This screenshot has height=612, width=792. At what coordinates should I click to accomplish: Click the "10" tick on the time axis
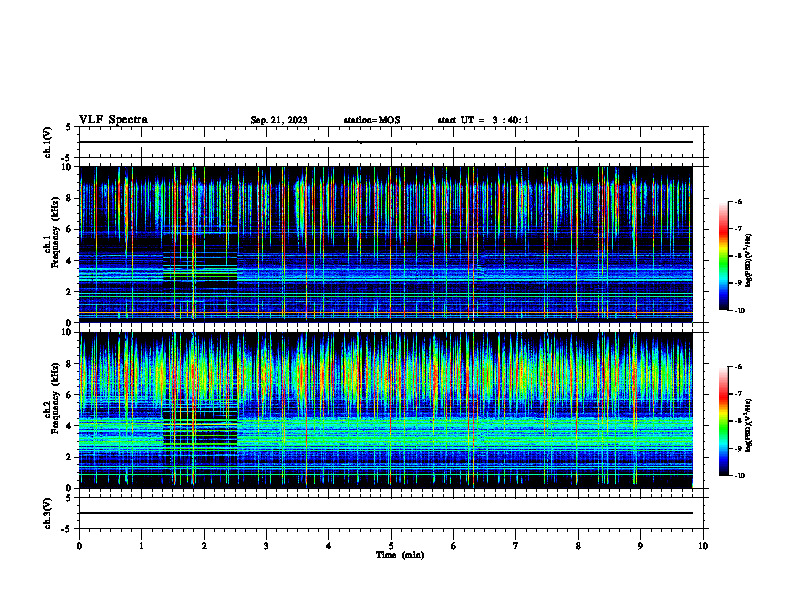click(703, 546)
